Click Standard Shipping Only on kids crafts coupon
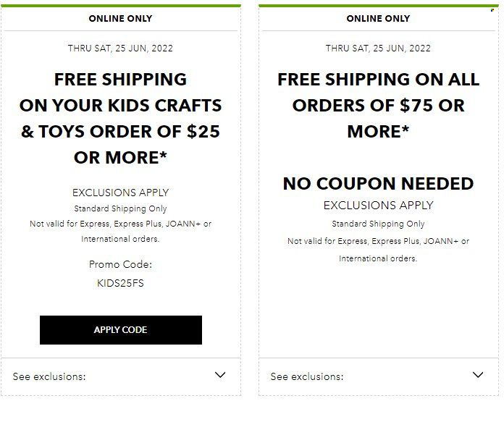 (120, 208)
